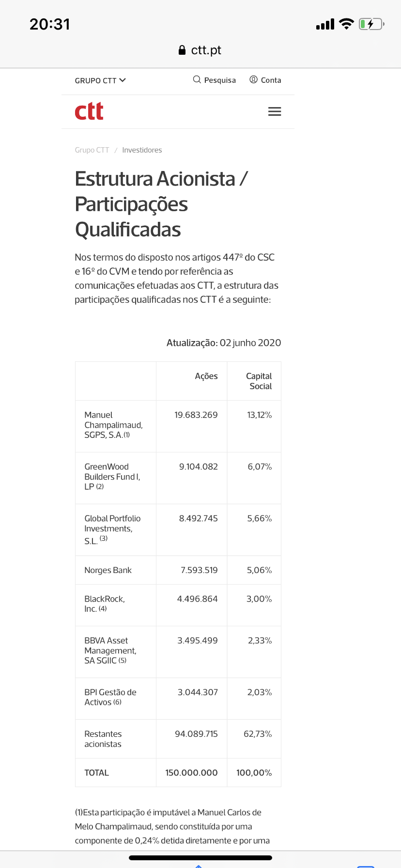
Task: Tap the ctt.pt address URL text
Action: click(x=206, y=50)
